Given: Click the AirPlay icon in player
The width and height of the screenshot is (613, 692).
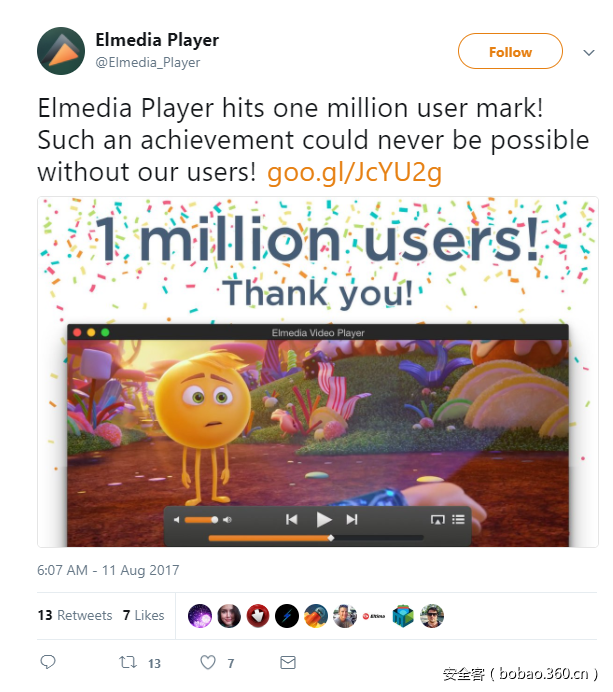Looking at the screenshot, I should click(437, 519).
